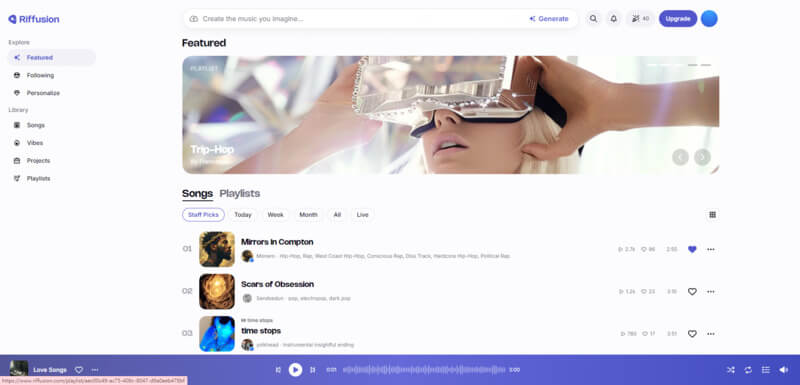Select the Month filter

click(x=308, y=215)
